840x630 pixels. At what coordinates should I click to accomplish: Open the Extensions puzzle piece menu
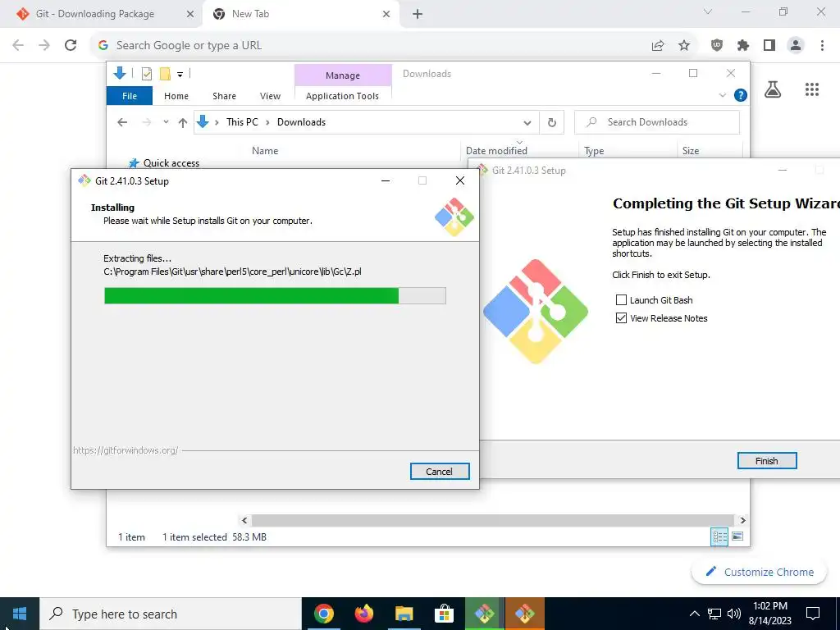[743, 46]
